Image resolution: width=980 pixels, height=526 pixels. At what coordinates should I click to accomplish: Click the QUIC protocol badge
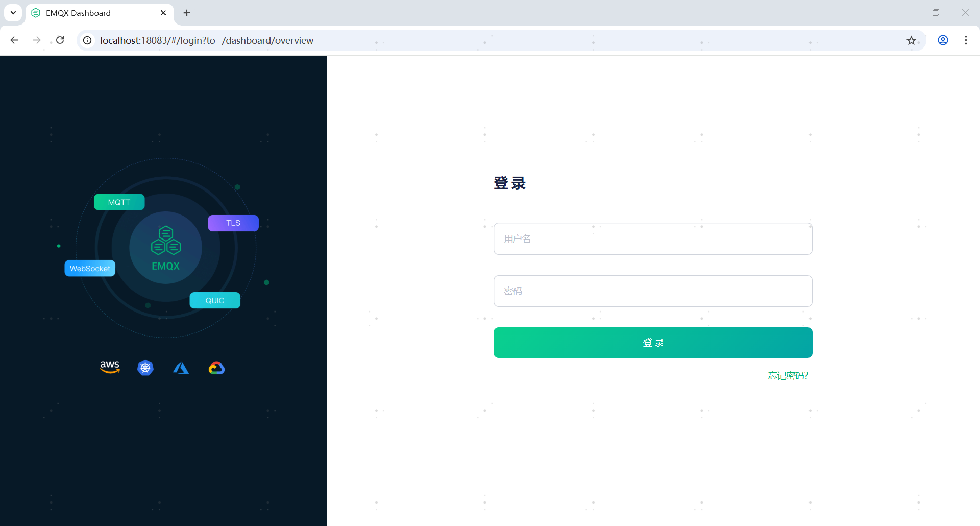coord(215,301)
